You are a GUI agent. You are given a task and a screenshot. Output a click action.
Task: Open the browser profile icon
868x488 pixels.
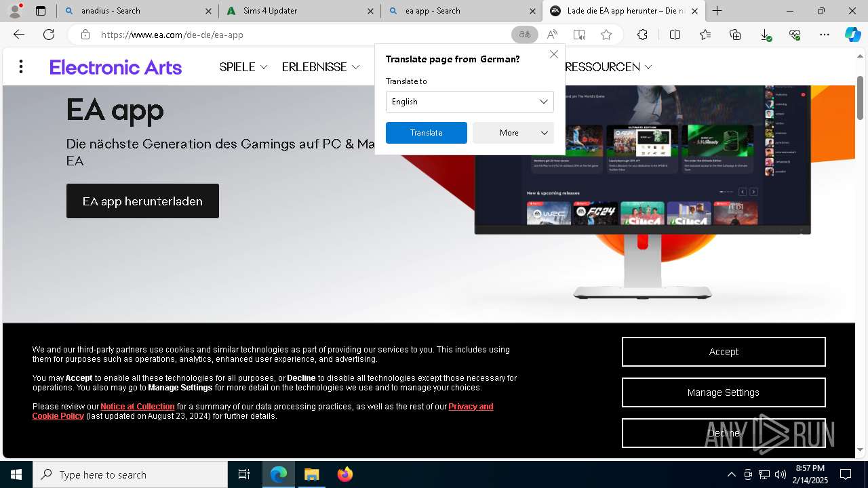click(15, 11)
